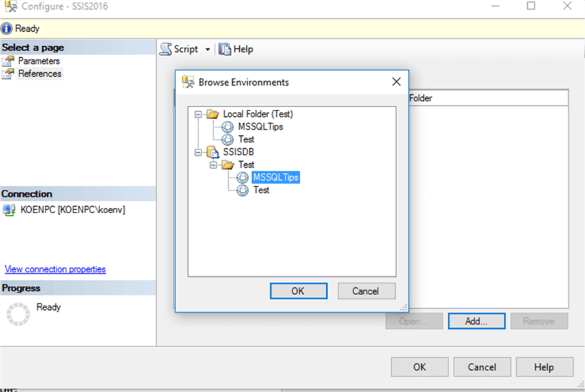The height and width of the screenshot is (392, 585).
Task: Select MSSQLTips under Local Folder
Action: (x=261, y=126)
